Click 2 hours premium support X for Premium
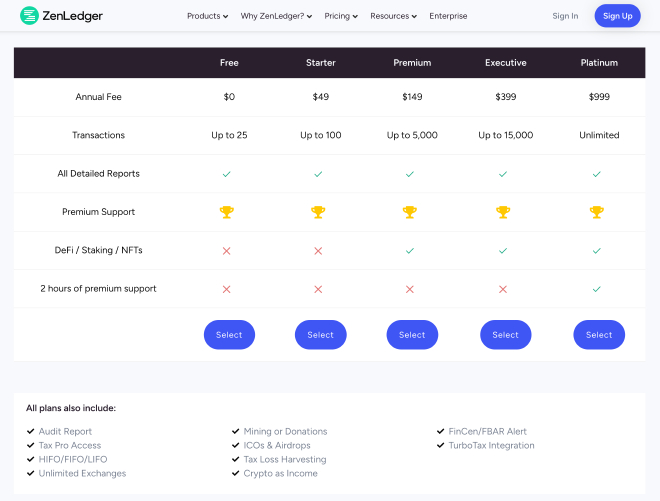Screen dimensions: 660x501 pyautogui.click(x=410, y=289)
